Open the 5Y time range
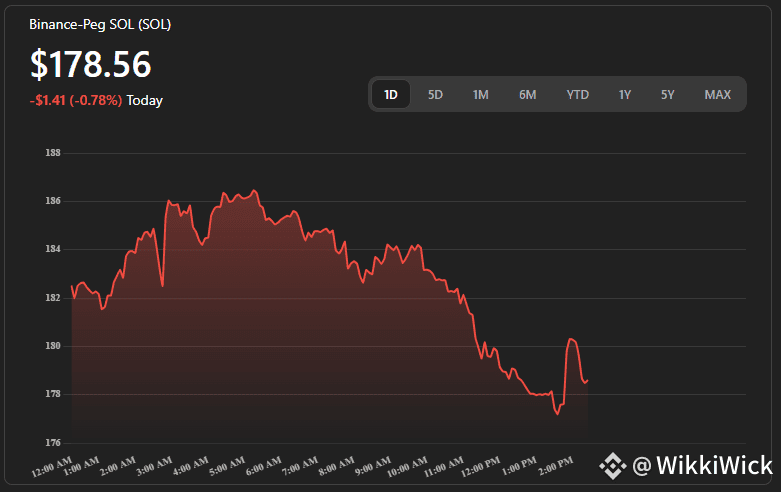This screenshot has width=781, height=492. pos(667,95)
